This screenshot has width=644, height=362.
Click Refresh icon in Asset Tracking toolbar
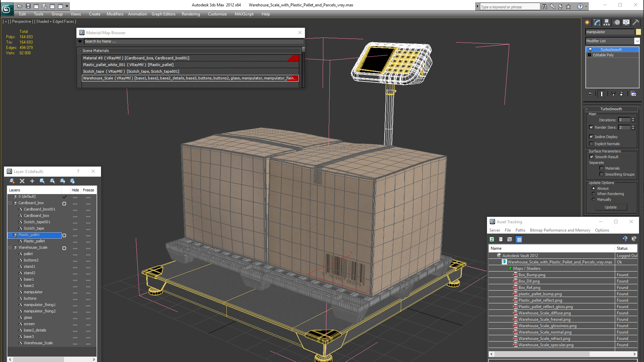click(x=492, y=239)
